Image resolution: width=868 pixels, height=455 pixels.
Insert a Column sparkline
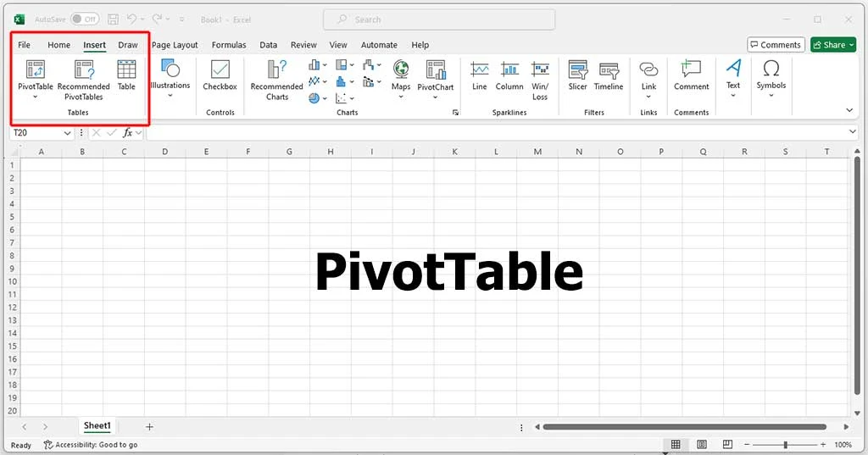tap(509, 75)
